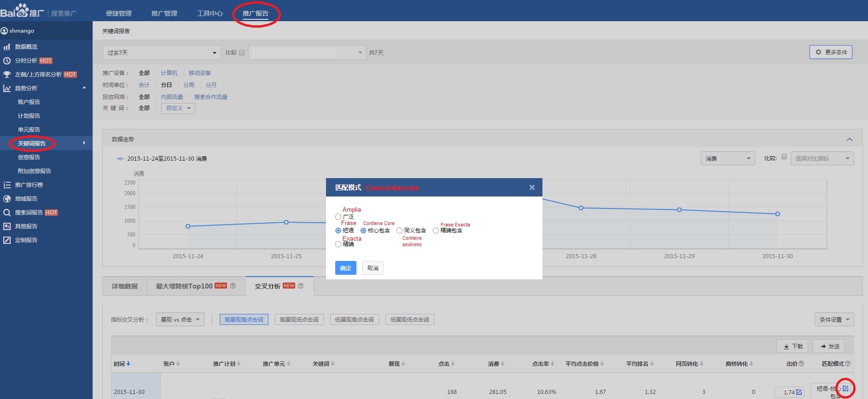The height and width of the screenshot is (399, 868).
Task: Click the 地域报告 globe icon
Action: [x=7, y=199]
